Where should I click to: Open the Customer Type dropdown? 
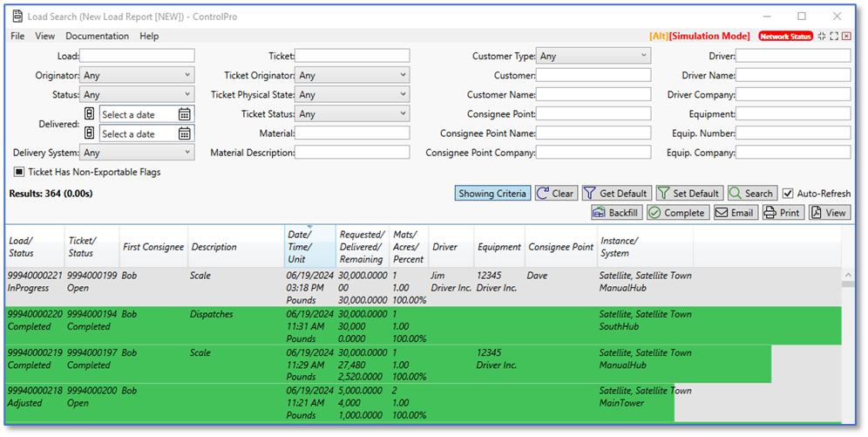click(x=593, y=57)
